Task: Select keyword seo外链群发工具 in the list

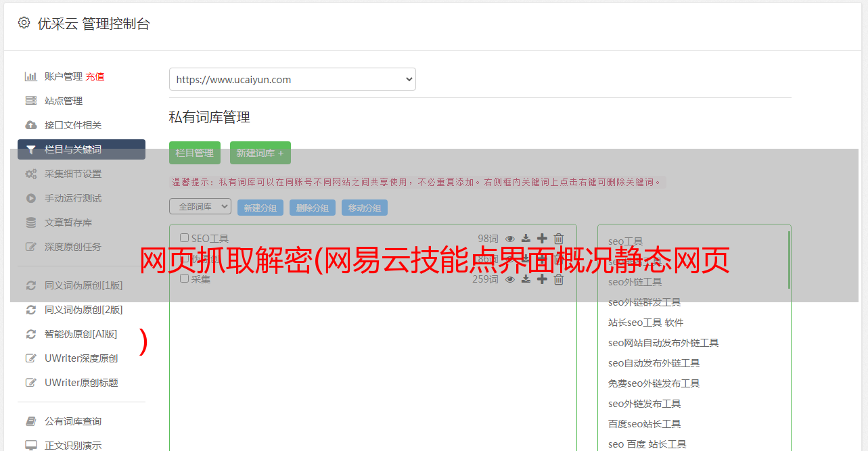Action: pos(644,302)
